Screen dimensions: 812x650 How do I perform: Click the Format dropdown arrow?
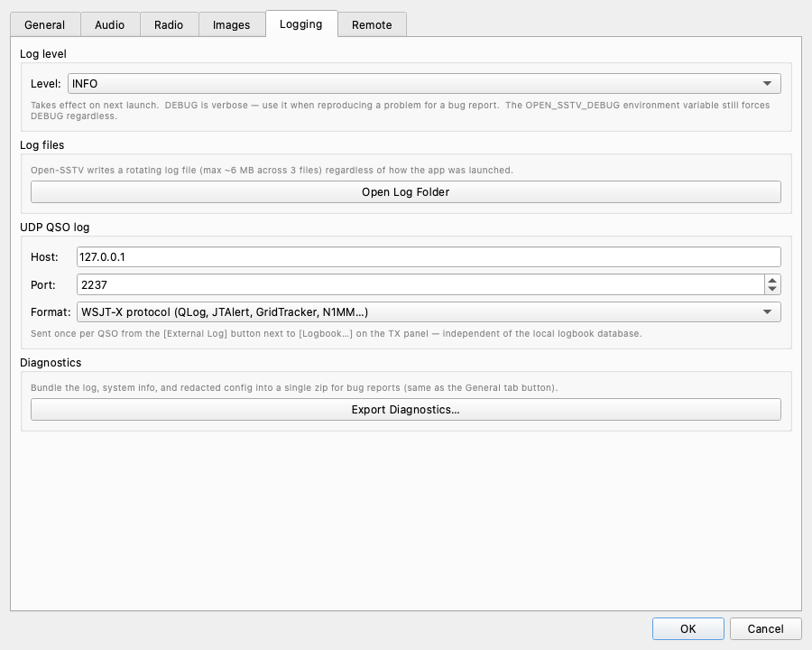(x=768, y=312)
